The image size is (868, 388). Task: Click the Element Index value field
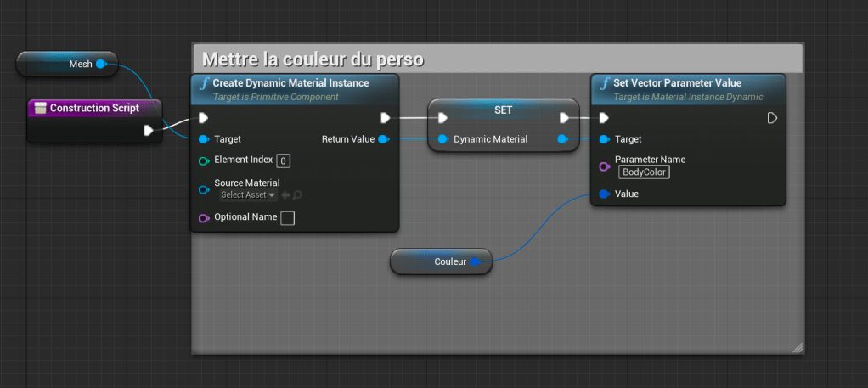pyautogui.click(x=284, y=160)
